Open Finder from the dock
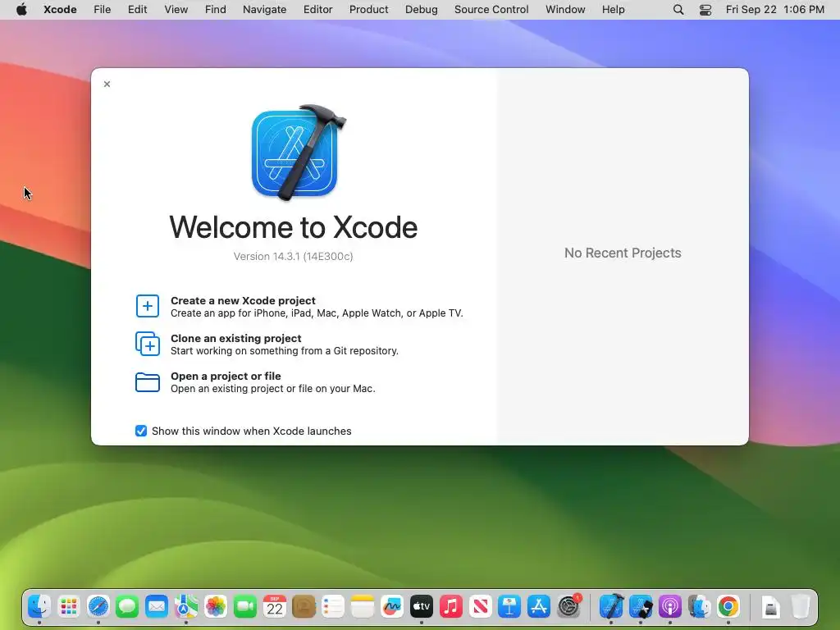Viewport: 840px width, 630px height. [x=39, y=606]
